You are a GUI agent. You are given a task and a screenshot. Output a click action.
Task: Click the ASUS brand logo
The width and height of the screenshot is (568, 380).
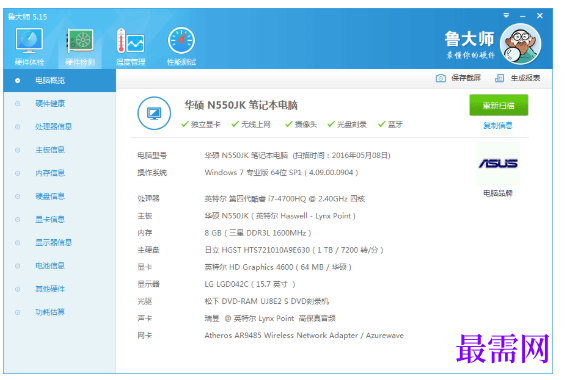click(498, 163)
